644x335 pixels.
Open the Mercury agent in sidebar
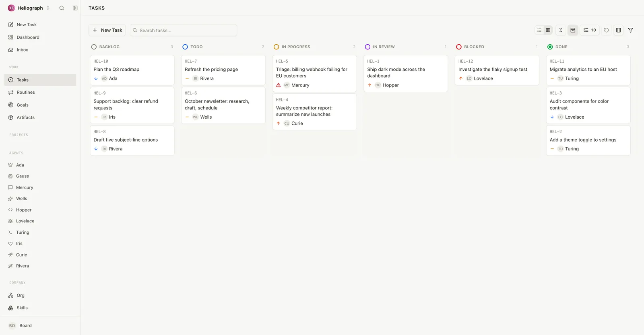coord(40,187)
